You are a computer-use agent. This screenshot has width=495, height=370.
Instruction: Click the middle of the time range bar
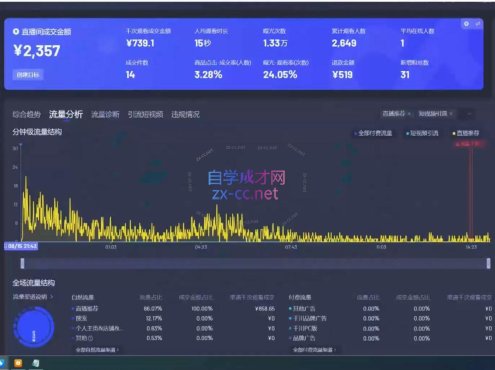(x=255, y=263)
